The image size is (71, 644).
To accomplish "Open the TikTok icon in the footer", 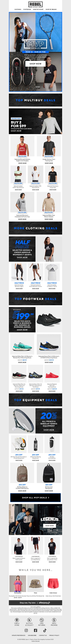I will (45, 631).
